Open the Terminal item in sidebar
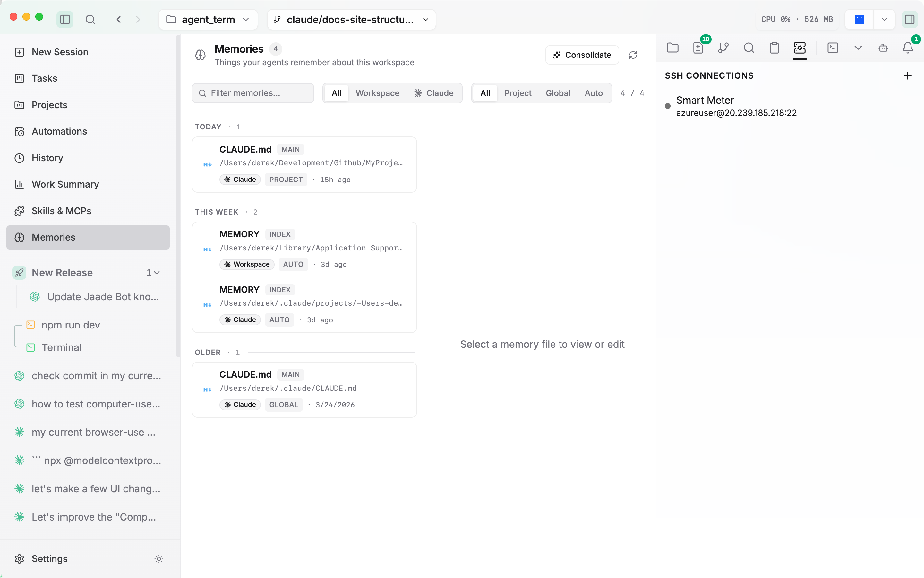The image size is (924, 578). point(62,347)
